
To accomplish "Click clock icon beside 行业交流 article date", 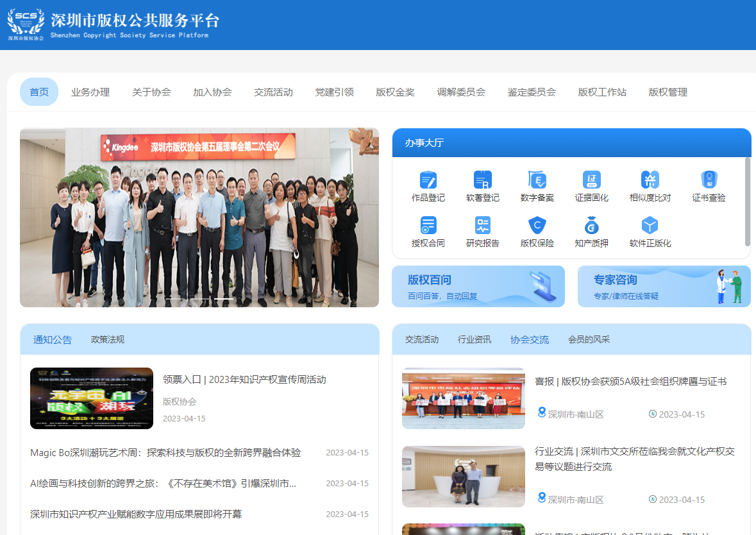I will pos(653,499).
